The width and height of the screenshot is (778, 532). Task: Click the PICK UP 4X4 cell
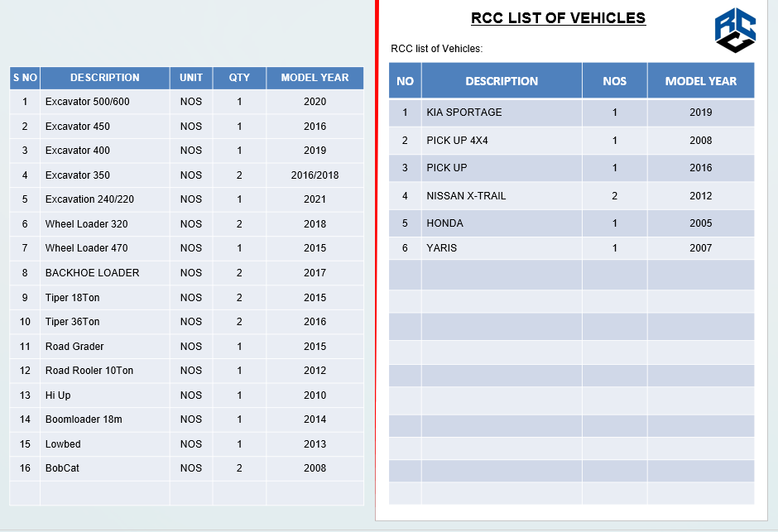(502, 141)
